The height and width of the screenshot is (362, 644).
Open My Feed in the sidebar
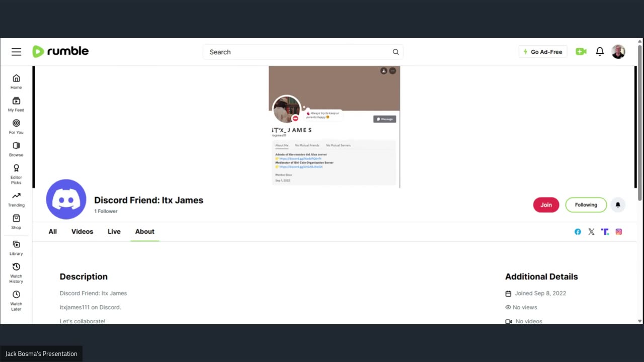tap(16, 104)
